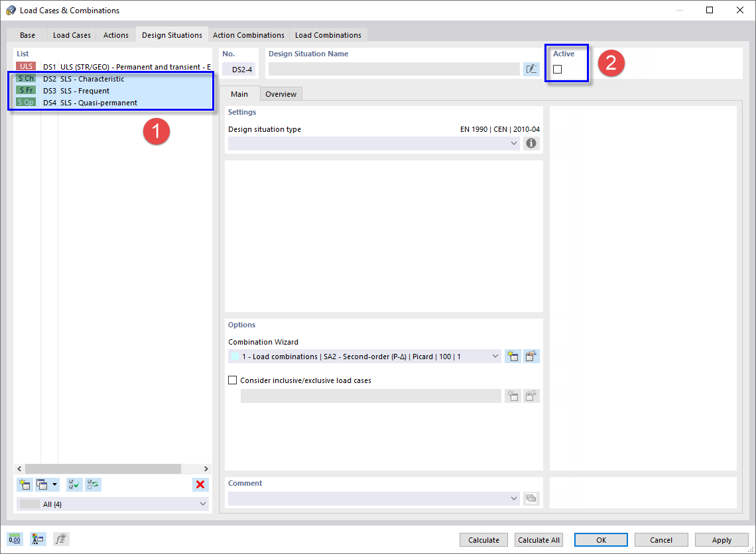Click the Cancel button
756x554 pixels.
click(x=661, y=540)
